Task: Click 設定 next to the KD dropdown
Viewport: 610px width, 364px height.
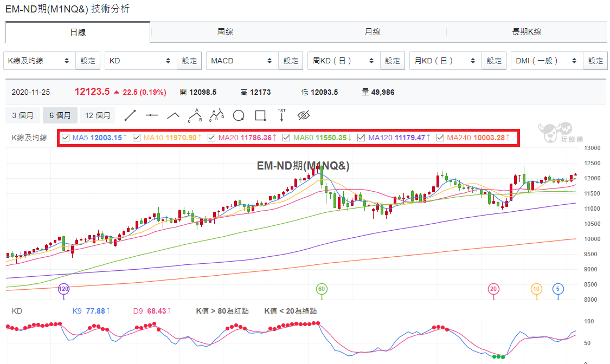Action: (x=189, y=61)
